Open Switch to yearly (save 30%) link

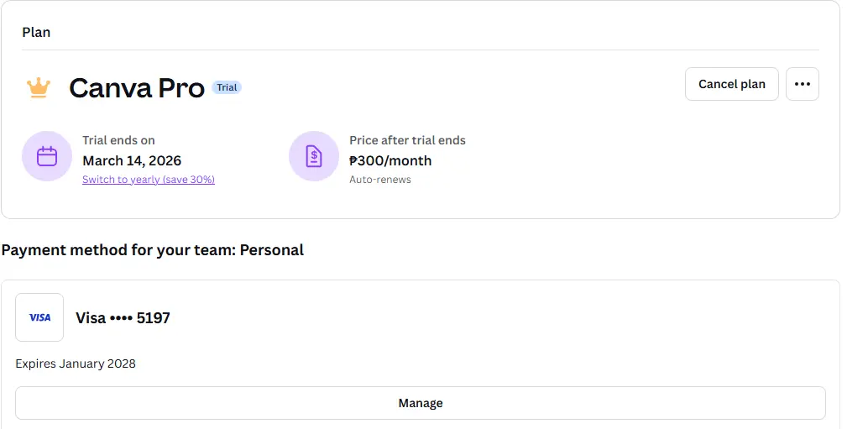(x=149, y=180)
